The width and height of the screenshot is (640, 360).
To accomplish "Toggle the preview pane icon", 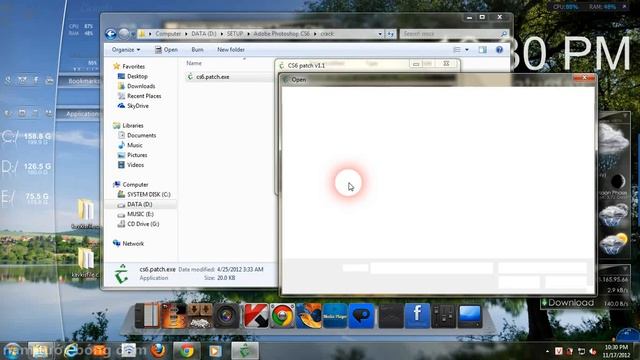I will pyautogui.click(x=482, y=50).
